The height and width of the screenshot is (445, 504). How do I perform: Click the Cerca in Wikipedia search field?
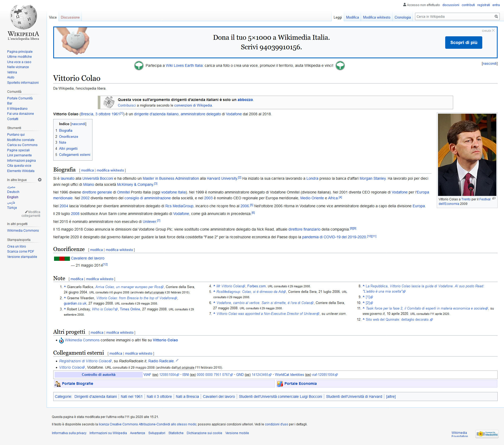click(454, 17)
